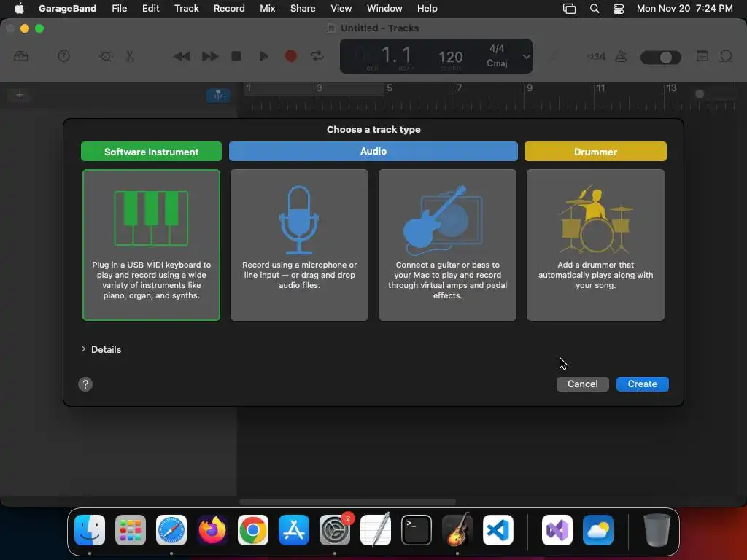Open Control Center in menu bar
Screen dimensions: 747x560
coord(619,8)
